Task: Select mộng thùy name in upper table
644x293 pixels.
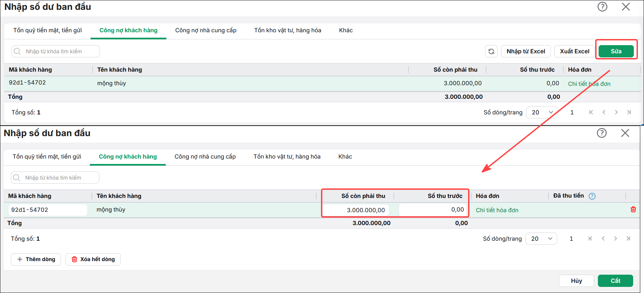Action: coord(112,83)
